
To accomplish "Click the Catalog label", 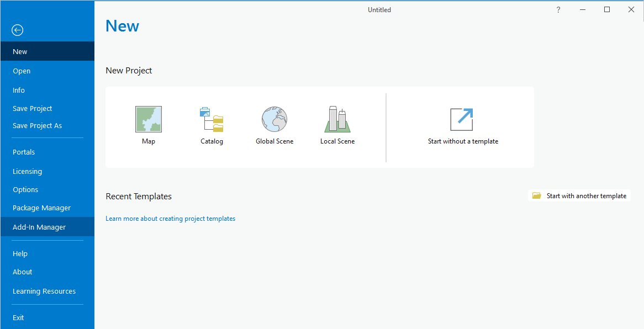I will [212, 141].
